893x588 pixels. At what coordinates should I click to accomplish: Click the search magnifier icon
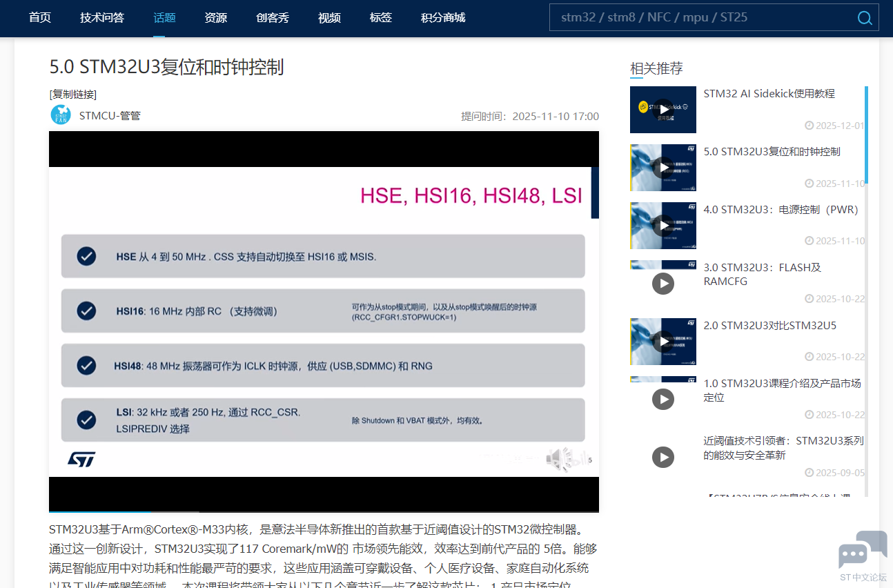864,18
